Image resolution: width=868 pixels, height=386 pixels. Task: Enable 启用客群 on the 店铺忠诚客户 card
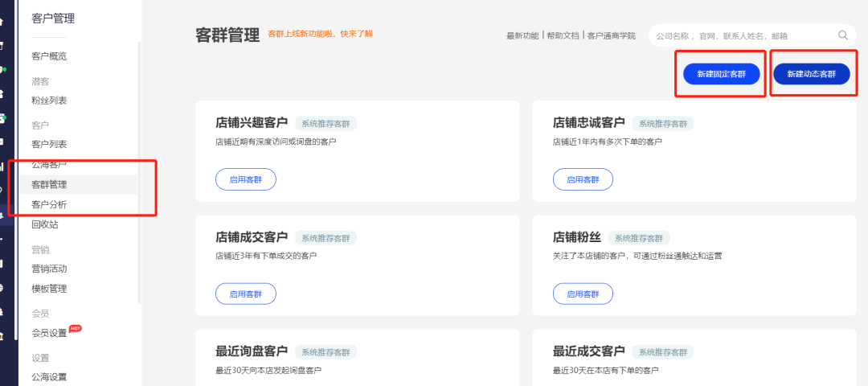(583, 179)
